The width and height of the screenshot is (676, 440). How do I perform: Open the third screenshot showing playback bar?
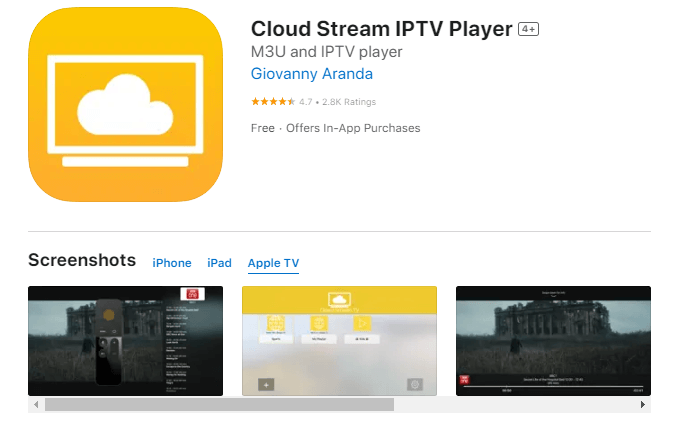click(553, 341)
